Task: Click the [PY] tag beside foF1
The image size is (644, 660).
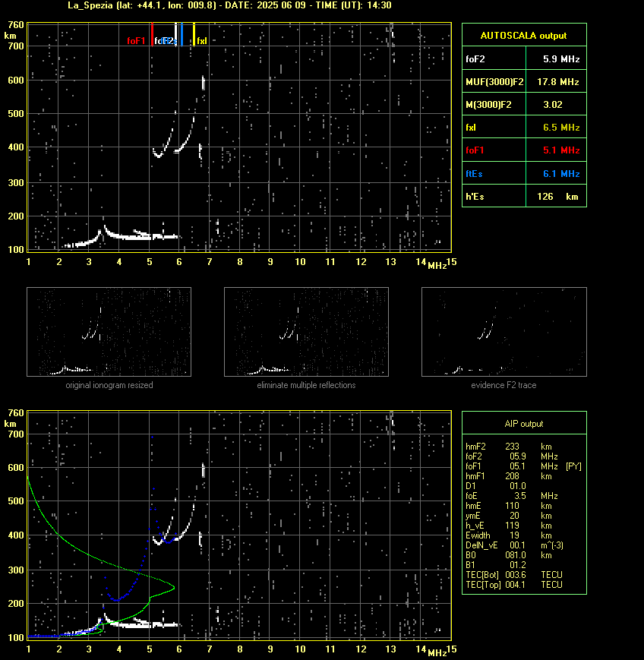Action: pos(573,466)
